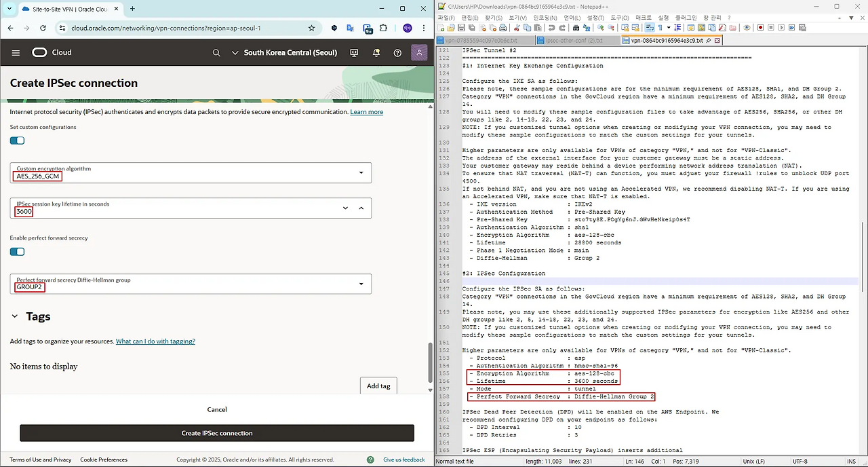The width and height of the screenshot is (868, 467).
Task: Click the IPSec session key lifetime field
Action: coord(170,211)
